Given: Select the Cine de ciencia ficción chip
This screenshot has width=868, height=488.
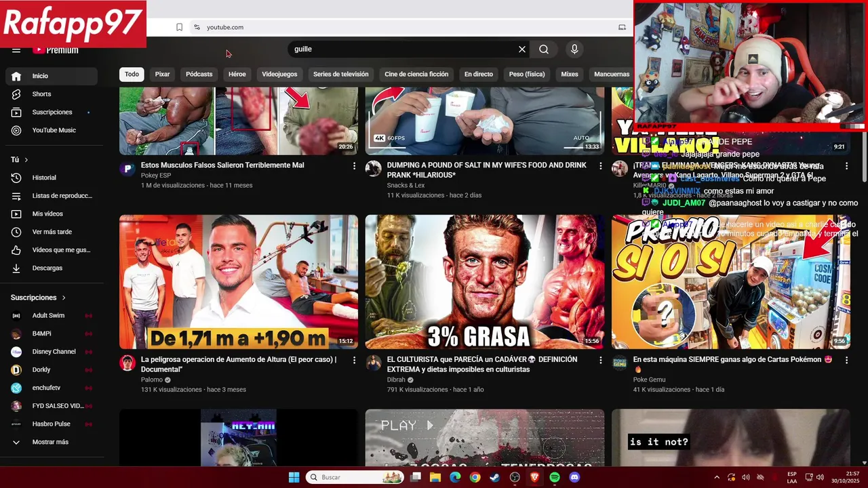Looking at the screenshot, I should pos(416,75).
